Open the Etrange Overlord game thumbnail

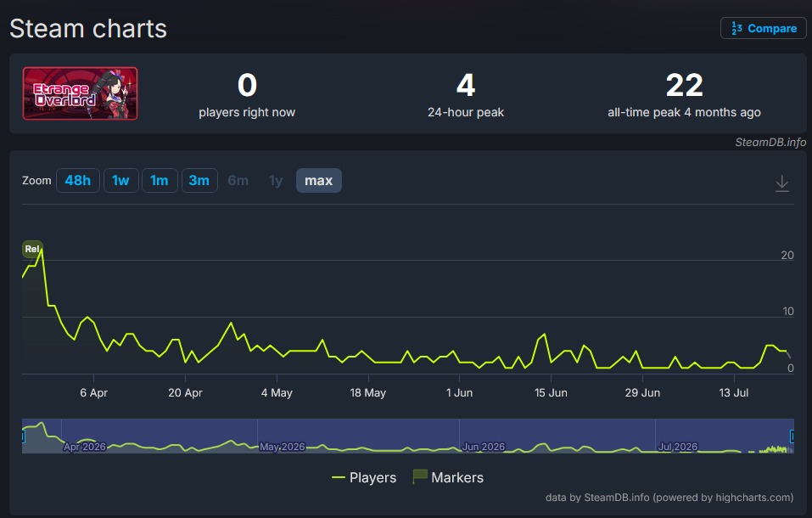(x=81, y=93)
